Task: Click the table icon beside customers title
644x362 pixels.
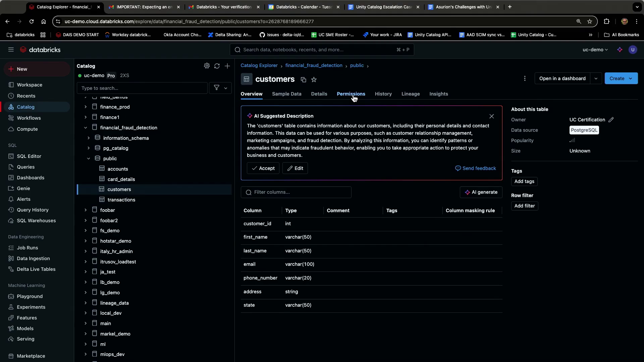Action: click(247, 79)
